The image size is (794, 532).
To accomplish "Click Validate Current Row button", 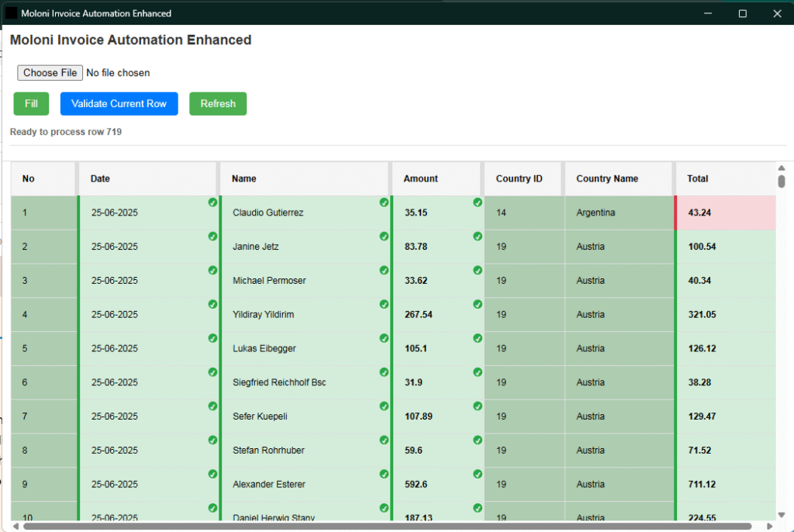I will [x=119, y=103].
